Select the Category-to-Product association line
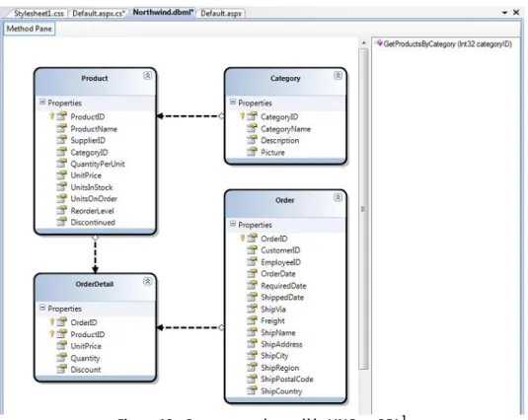 [190, 116]
